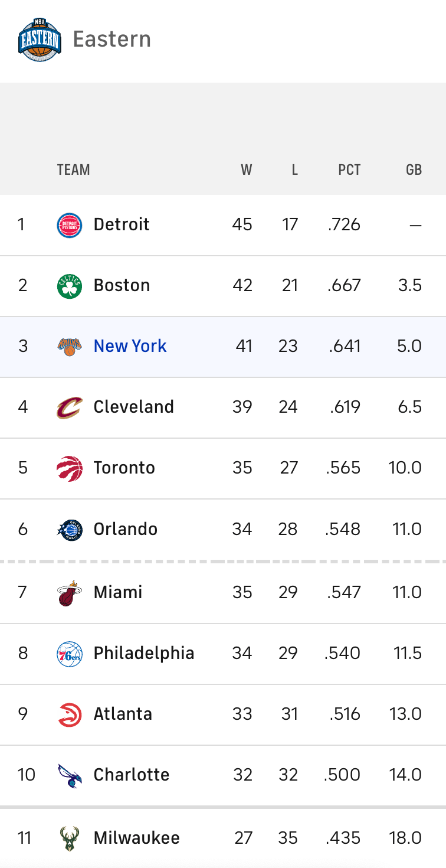This screenshot has width=446, height=868.
Task: Sort standings by the W column header
Action: pyautogui.click(x=246, y=170)
